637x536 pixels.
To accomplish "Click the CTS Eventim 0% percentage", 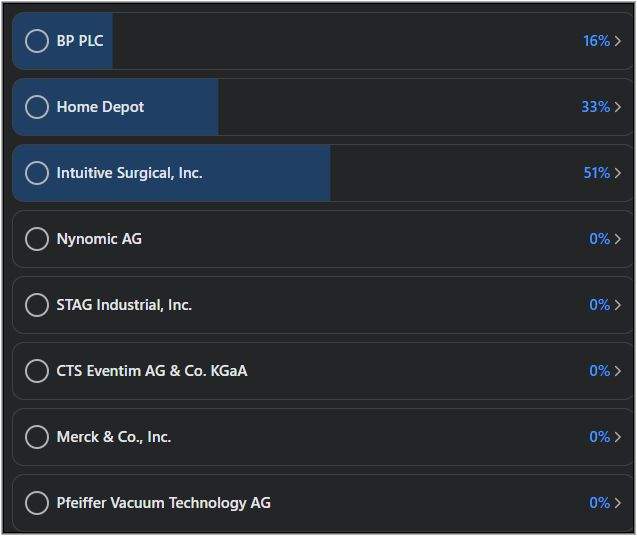I will [x=599, y=371].
